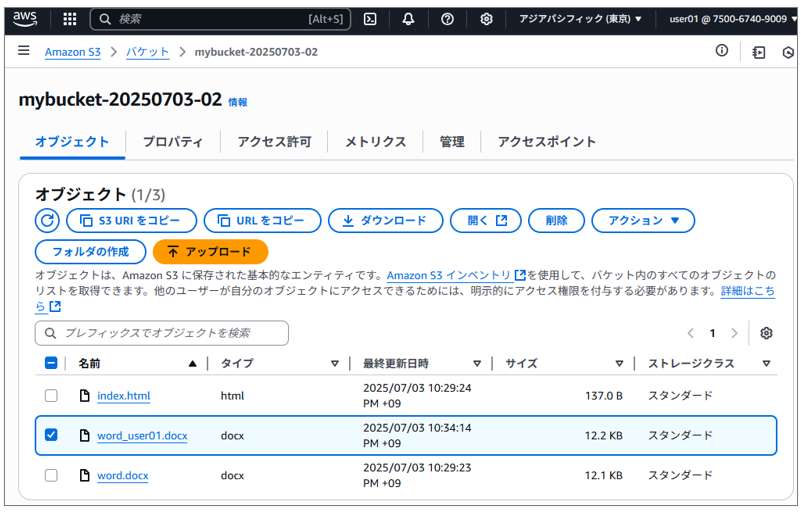
Task: Go to previous page of objects
Action: tap(691, 333)
